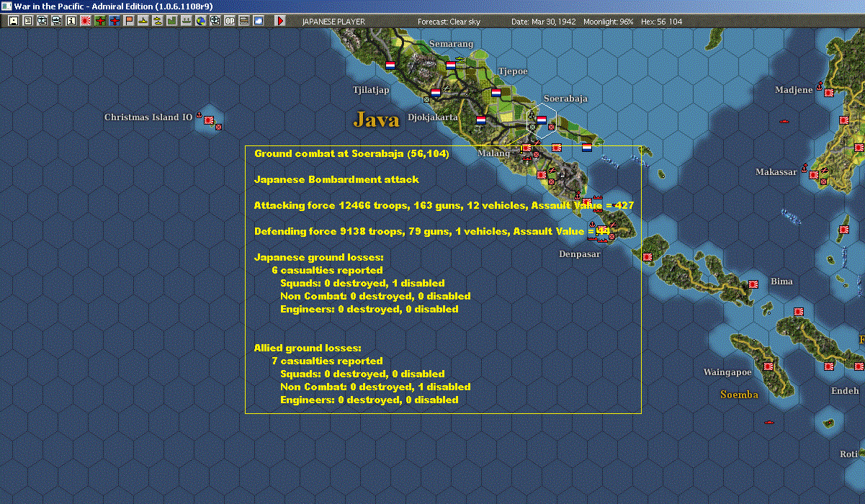Select the Dutch flag unit at Soerabaja
Screen dimensions: 865x504
click(542, 120)
